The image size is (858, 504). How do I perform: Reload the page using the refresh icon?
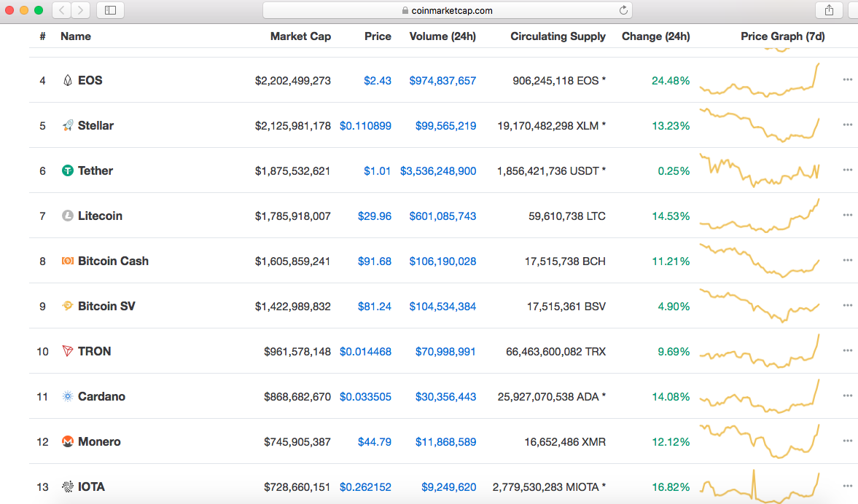[623, 10]
